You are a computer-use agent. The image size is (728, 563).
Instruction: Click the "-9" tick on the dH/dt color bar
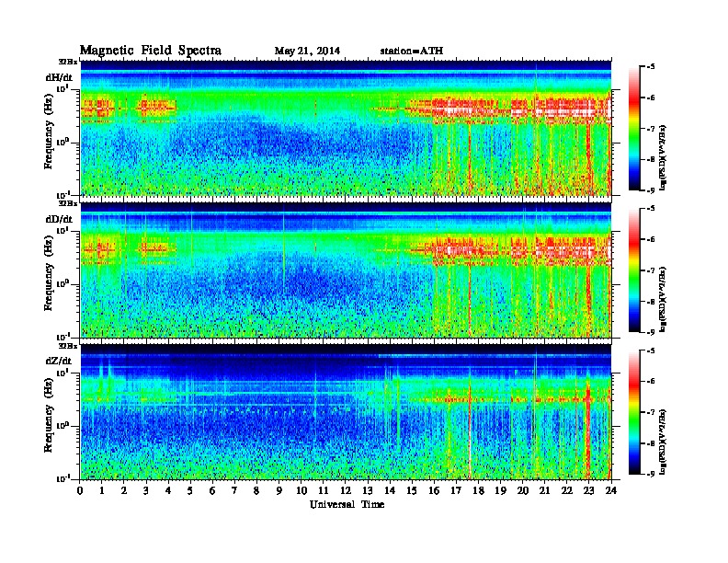(651, 190)
